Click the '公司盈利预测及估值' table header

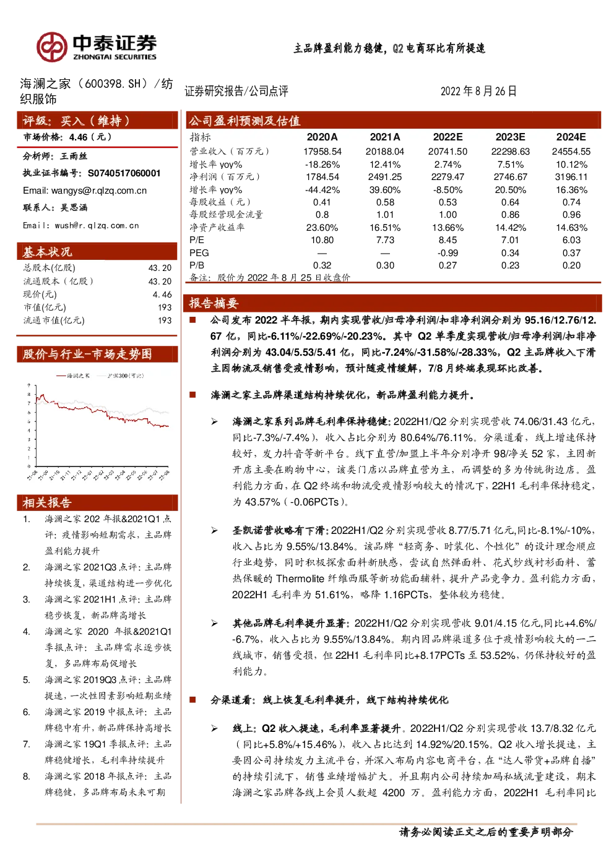pos(394,120)
